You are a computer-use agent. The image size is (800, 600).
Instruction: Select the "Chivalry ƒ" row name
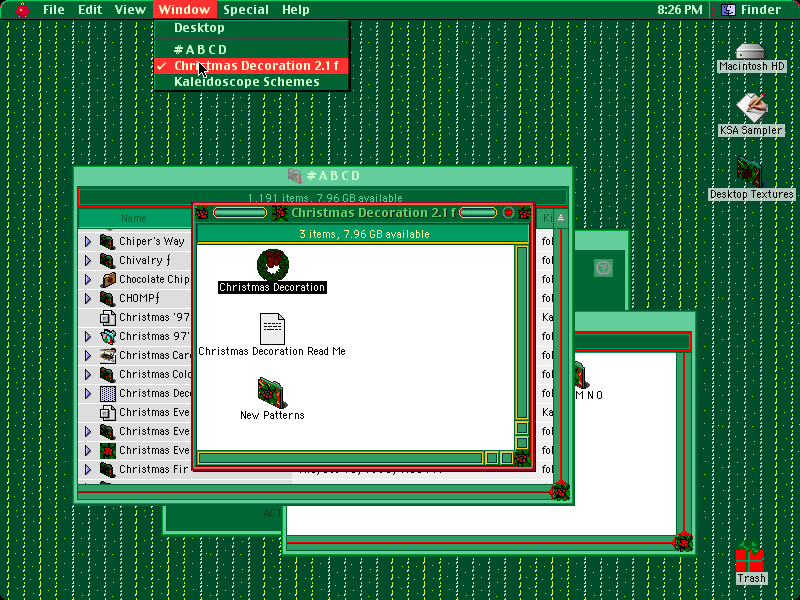pyautogui.click(x=145, y=260)
